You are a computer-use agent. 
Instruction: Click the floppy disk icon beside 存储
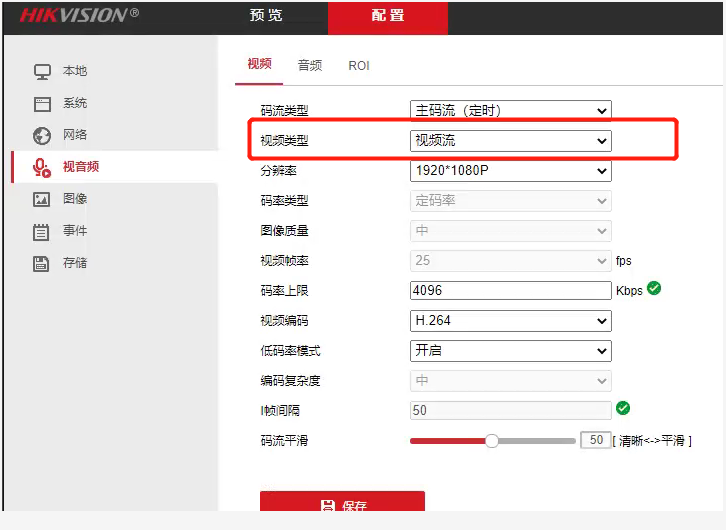tap(42, 264)
